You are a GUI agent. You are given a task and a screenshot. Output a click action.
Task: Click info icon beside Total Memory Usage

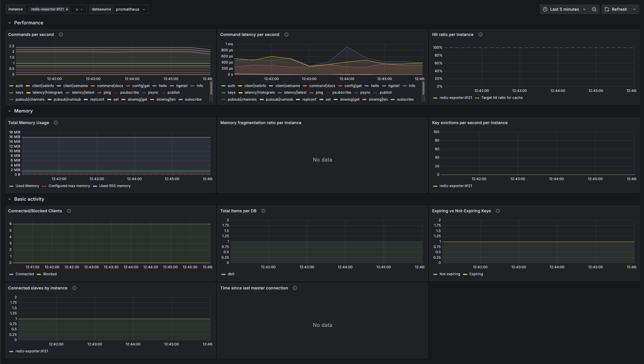[x=56, y=123]
